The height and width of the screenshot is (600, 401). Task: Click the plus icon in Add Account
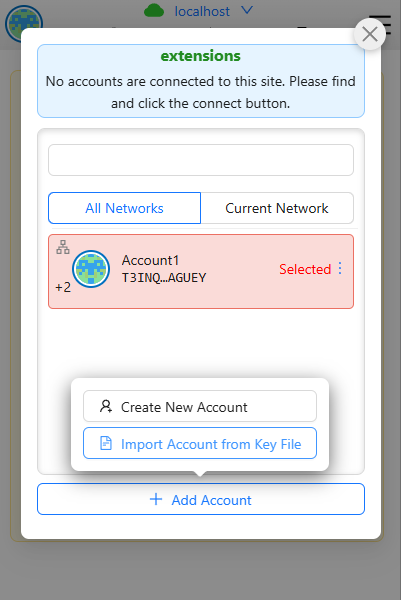pyautogui.click(x=156, y=499)
